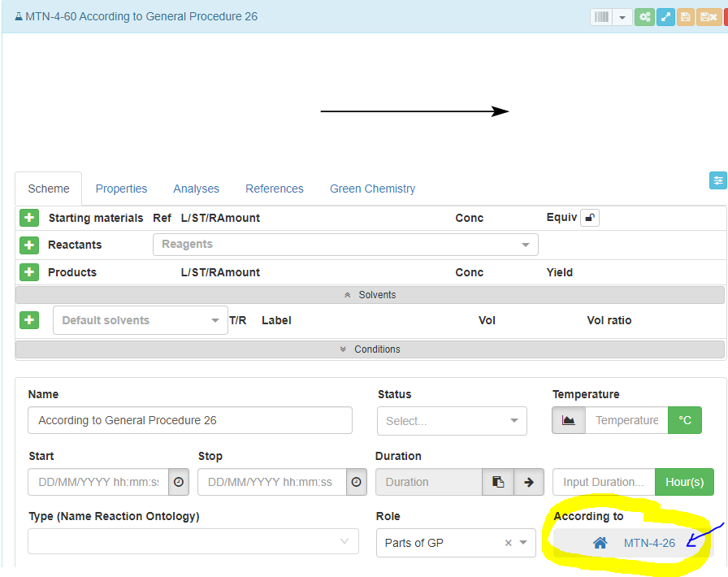Open the Analyses tab
The height and width of the screenshot is (577, 728).
tap(196, 189)
